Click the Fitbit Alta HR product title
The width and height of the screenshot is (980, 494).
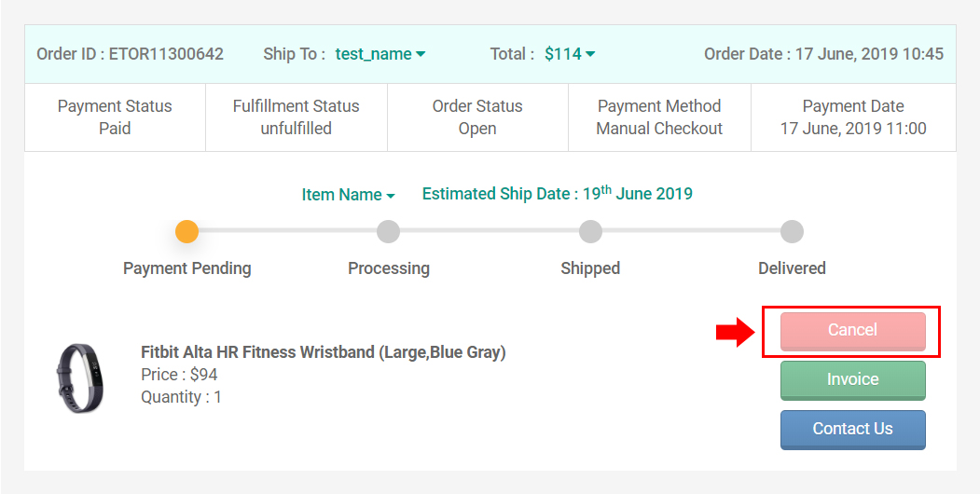[323, 352]
